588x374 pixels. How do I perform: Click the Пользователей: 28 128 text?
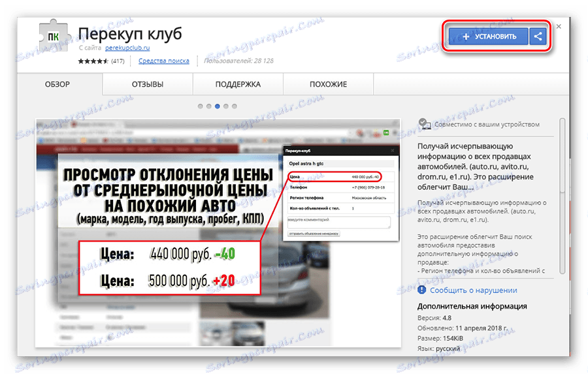239,61
